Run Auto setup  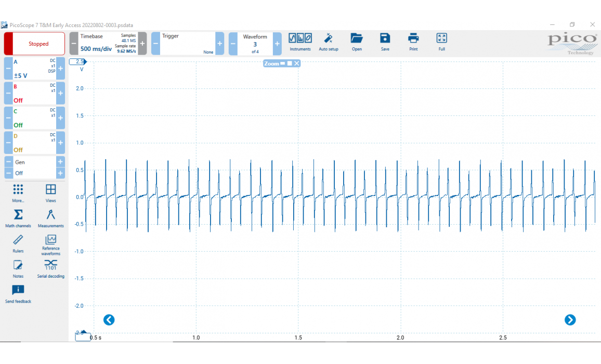point(328,42)
